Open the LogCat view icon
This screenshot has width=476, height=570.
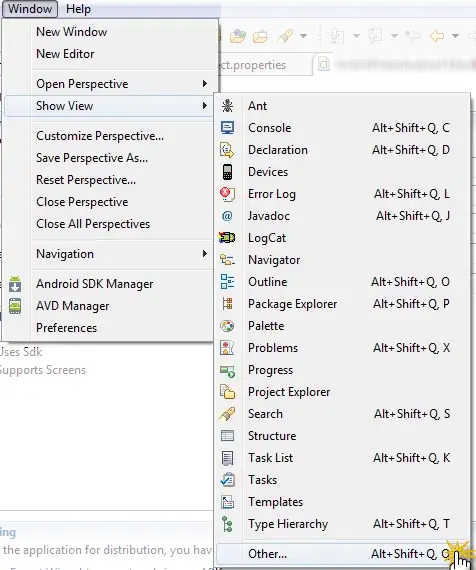(x=227, y=238)
